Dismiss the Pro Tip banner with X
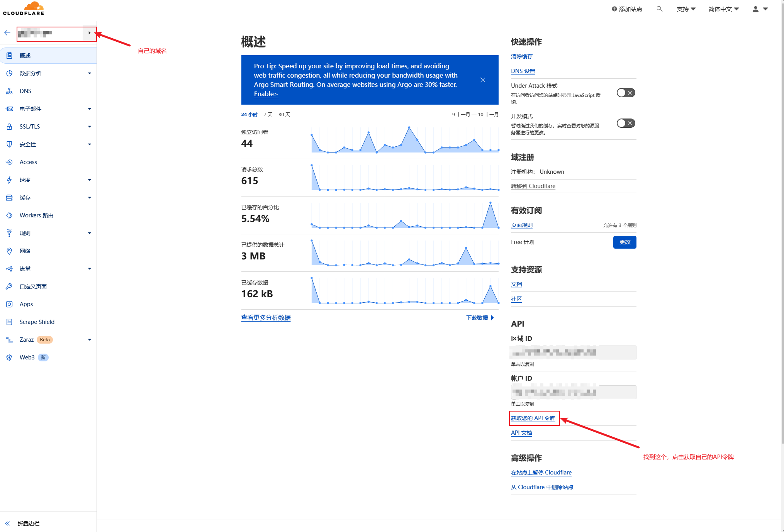Viewport: 784px width, 532px height. pos(482,80)
